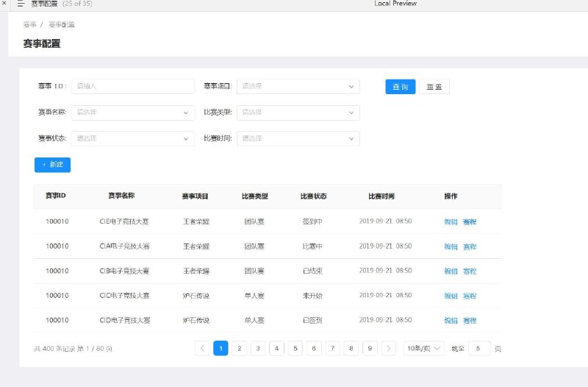Click the 比赛类型 column header

coord(255,196)
